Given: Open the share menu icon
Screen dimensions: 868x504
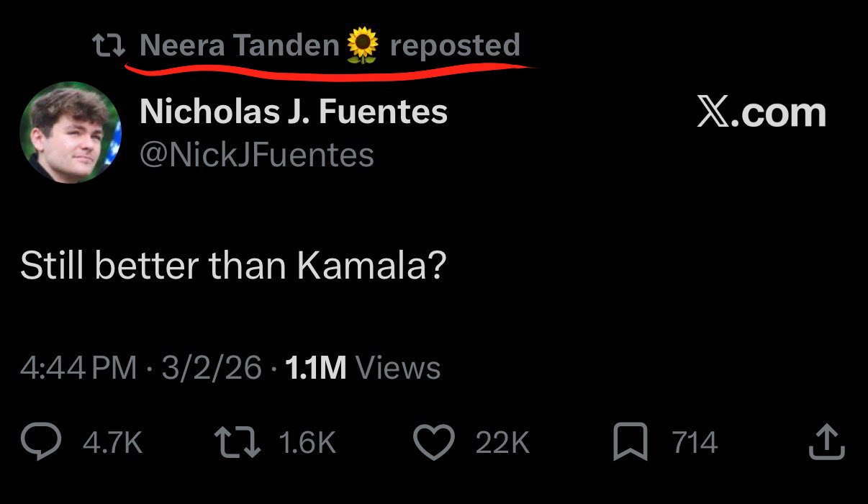Looking at the screenshot, I should click(x=826, y=442).
